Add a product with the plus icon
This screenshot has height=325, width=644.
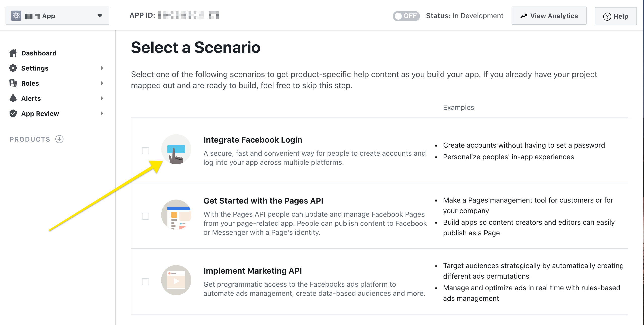pyautogui.click(x=59, y=139)
